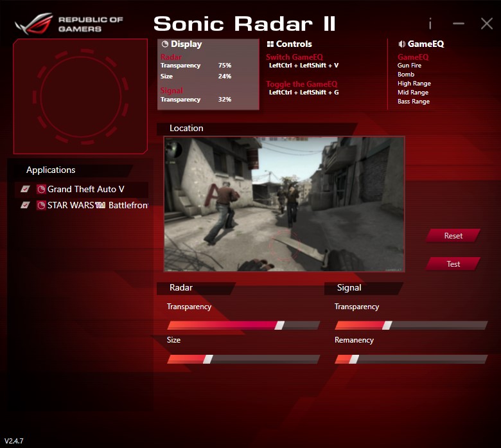Click the Bomb GameEQ entry
The width and height of the screenshot is (501, 448).
(x=406, y=75)
